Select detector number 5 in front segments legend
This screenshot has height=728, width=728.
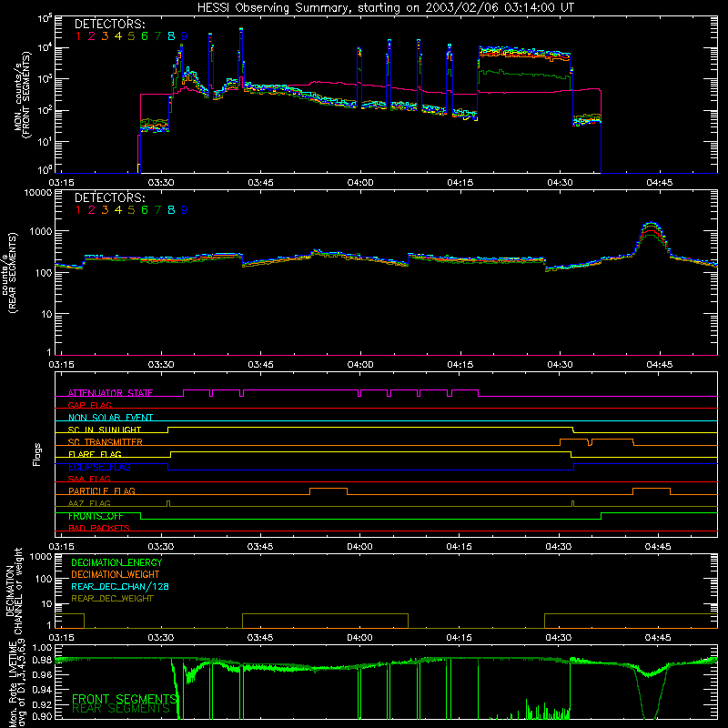131,36
